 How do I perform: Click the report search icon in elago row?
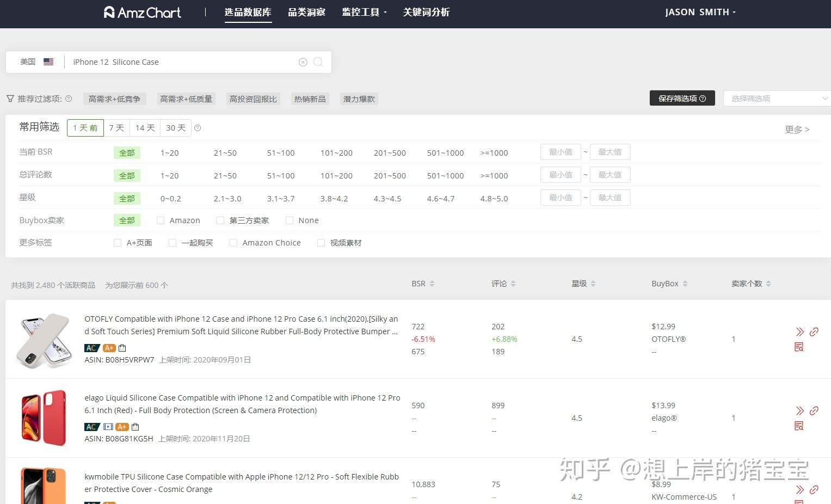(x=799, y=426)
